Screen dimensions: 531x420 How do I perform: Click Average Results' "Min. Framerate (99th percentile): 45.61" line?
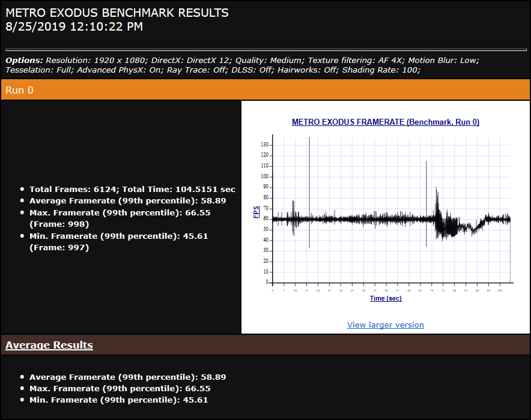pos(118,400)
